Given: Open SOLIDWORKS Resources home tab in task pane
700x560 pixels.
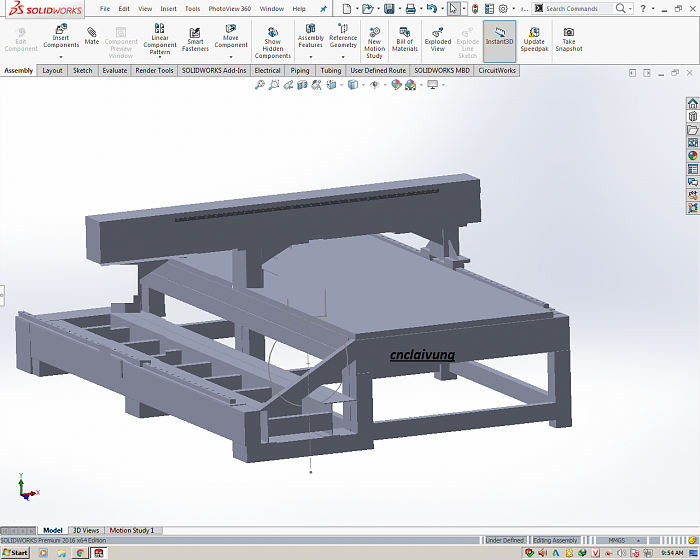Looking at the screenshot, I should click(x=692, y=104).
